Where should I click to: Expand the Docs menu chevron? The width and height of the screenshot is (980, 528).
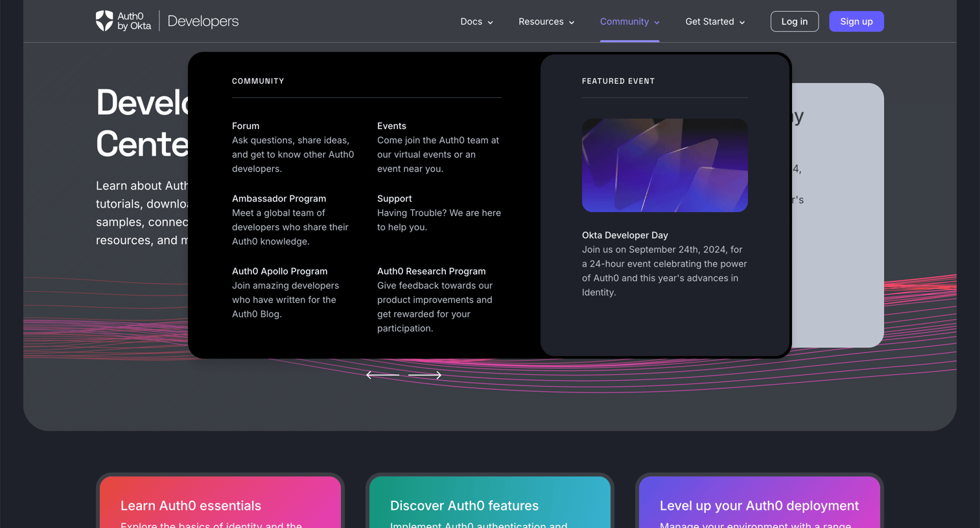click(491, 23)
